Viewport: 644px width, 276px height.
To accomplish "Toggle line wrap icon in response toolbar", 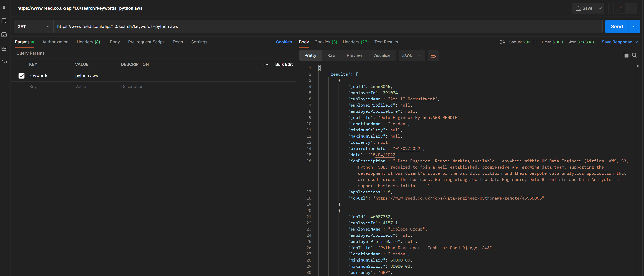I will [x=433, y=56].
